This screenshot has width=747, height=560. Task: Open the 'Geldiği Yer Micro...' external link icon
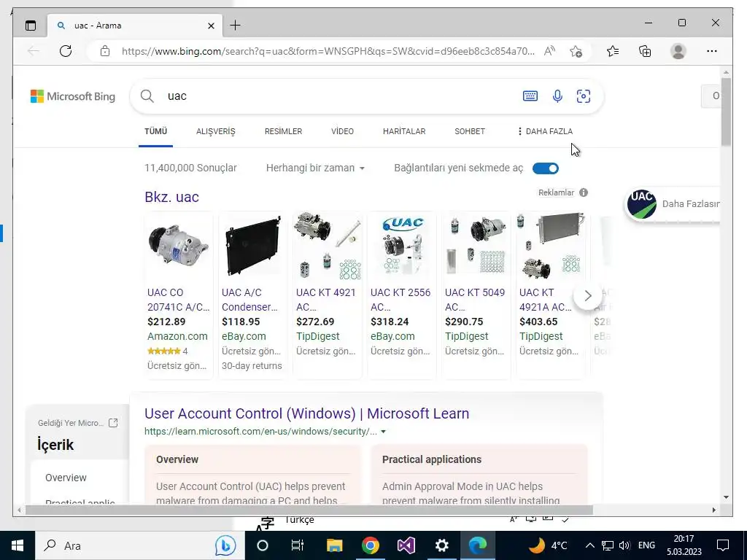point(113,423)
